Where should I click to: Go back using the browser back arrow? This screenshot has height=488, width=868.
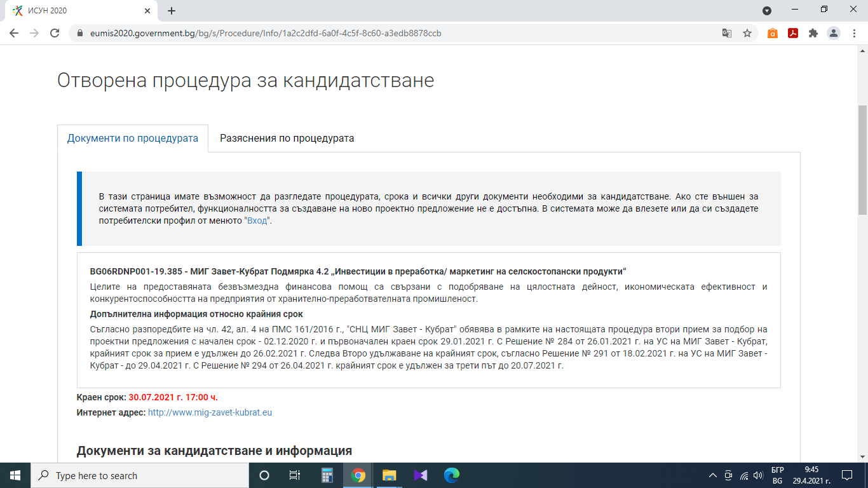14,33
